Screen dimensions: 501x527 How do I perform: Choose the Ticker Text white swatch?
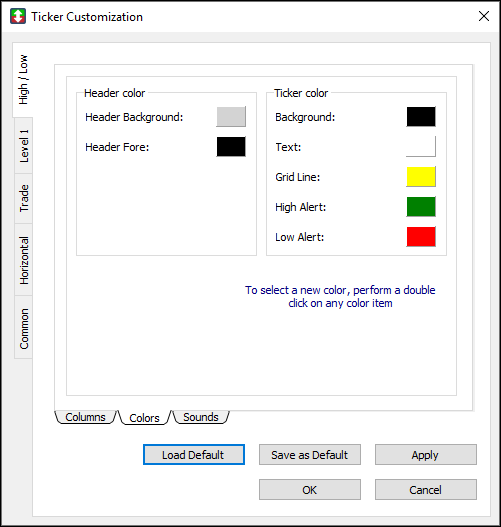click(x=421, y=147)
